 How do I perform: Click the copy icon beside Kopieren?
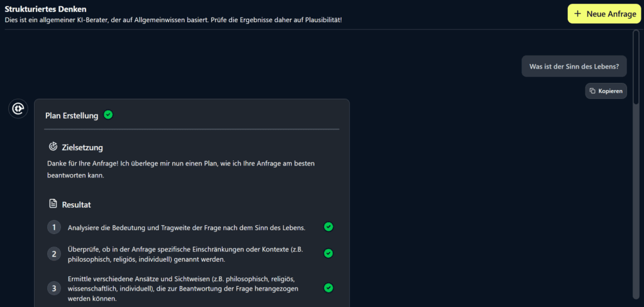click(592, 91)
